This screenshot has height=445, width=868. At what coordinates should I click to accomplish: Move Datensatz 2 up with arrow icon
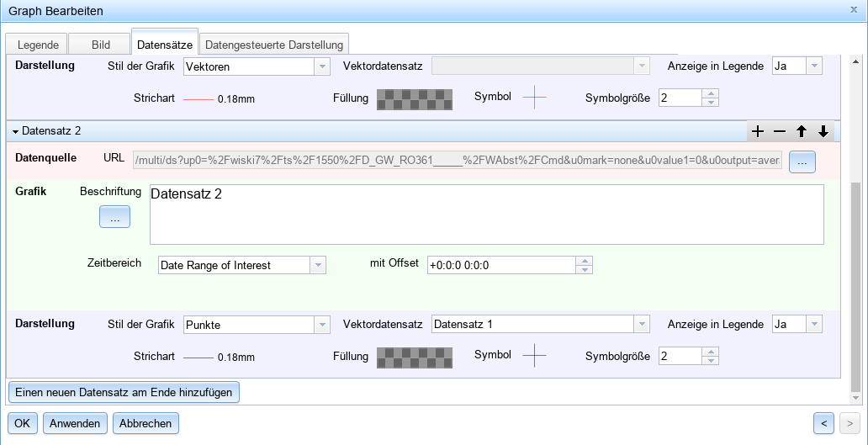[802, 131]
